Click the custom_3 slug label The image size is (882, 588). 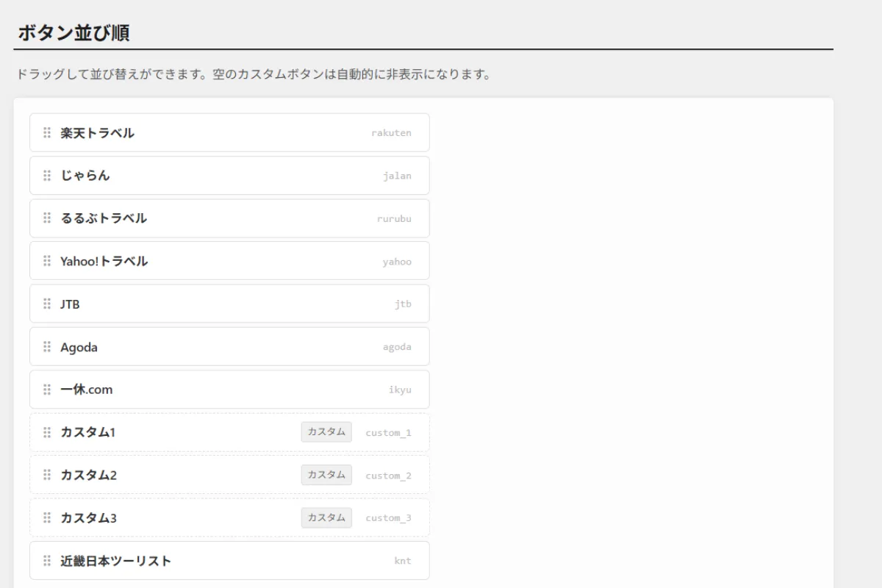tap(387, 518)
